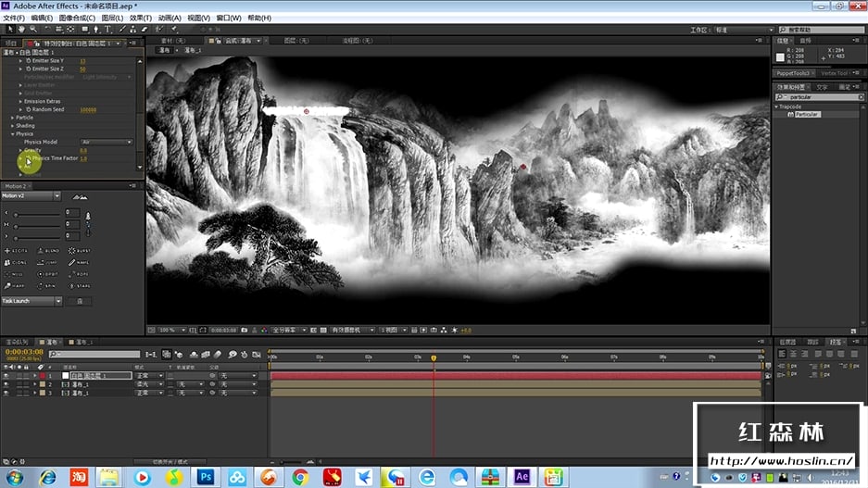Screen dimensions: 868x488
Task: Click the Motion 2 mountain logo icon
Action: [80, 196]
